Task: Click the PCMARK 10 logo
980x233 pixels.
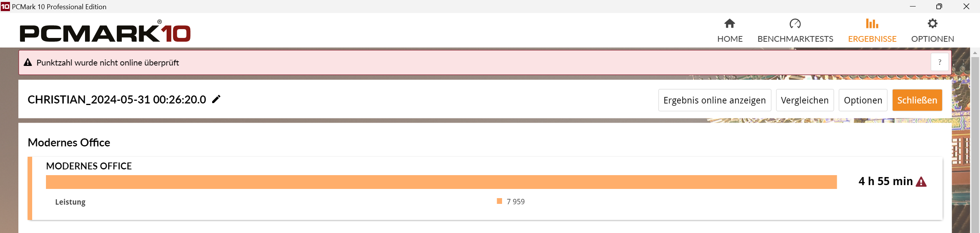Action: pos(105,32)
